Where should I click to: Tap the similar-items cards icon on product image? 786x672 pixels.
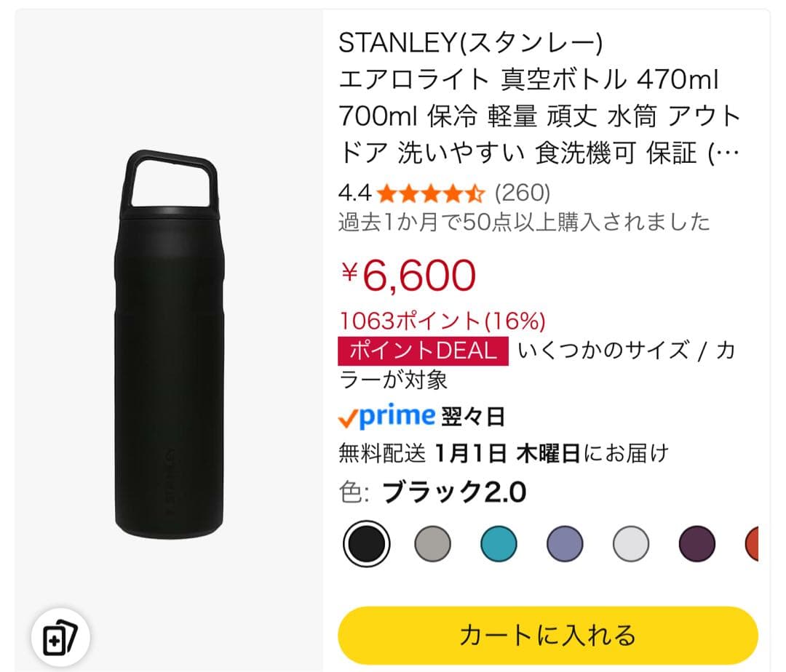[60, 639]
